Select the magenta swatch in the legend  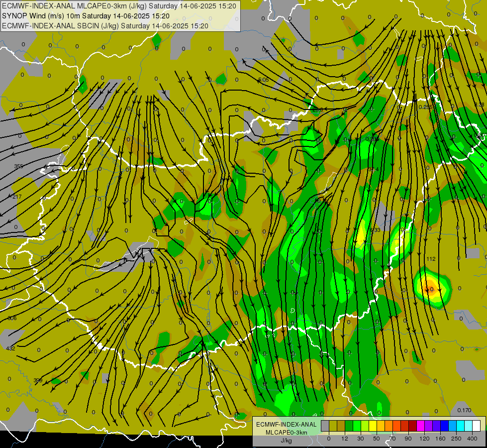(x=421, y=426)
